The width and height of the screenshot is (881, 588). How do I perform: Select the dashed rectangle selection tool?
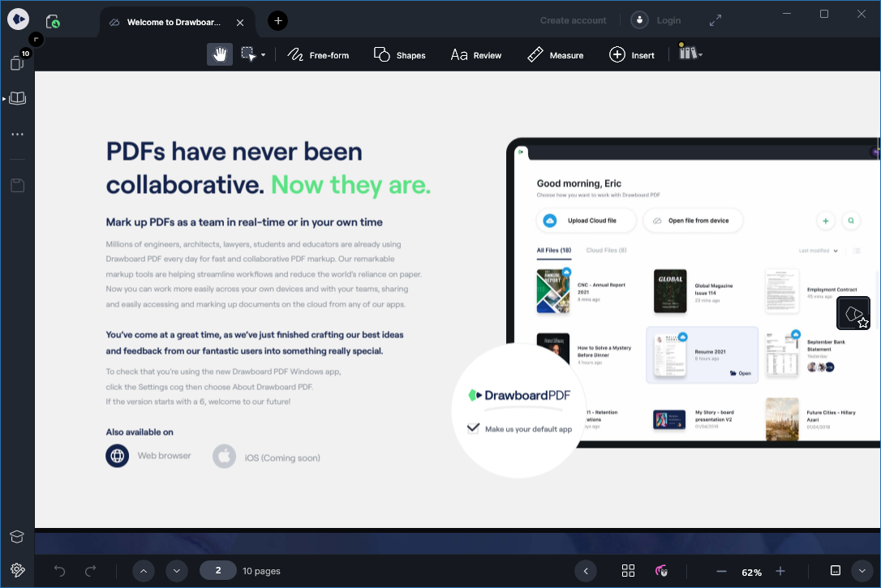pyautogui.click(x=247, y=54)
